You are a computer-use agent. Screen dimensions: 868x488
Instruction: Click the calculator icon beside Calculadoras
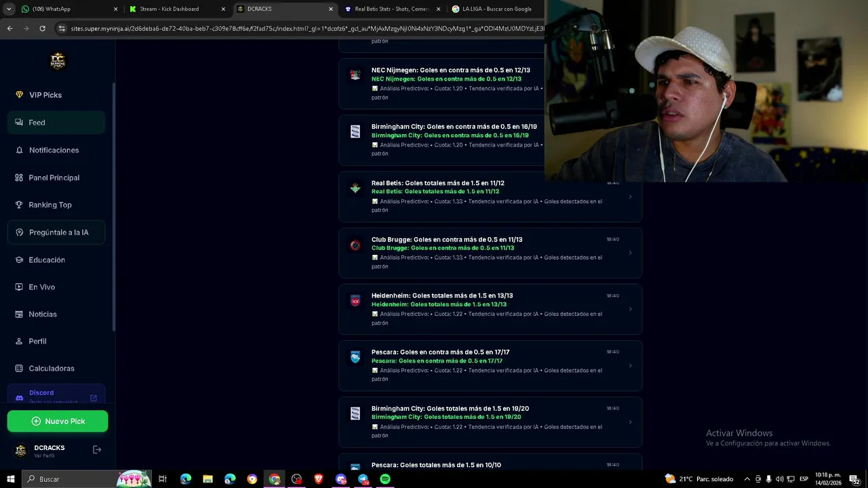(x=19, y=368)
